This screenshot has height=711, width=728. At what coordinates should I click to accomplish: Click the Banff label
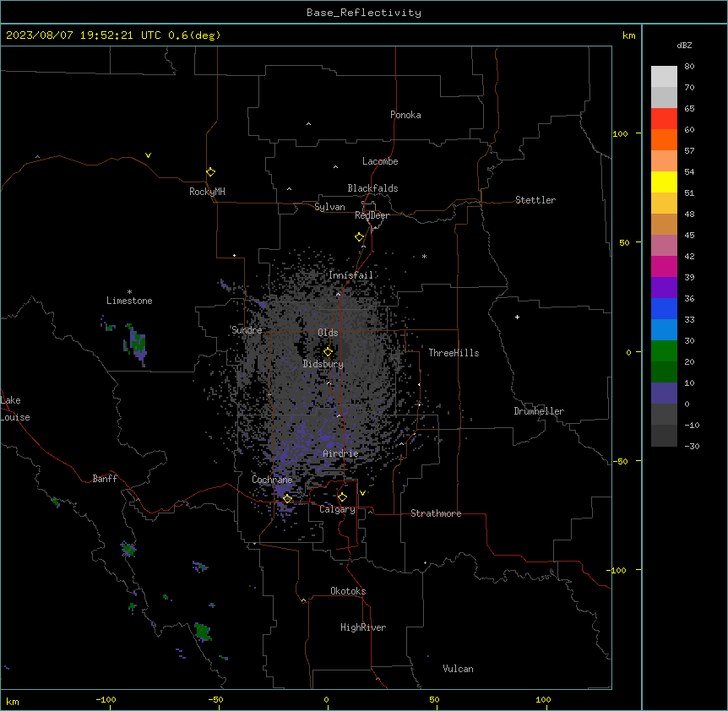click(105, 479)
